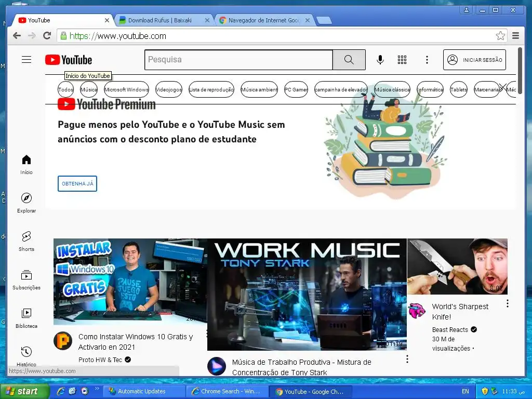Start voice search with microphone icon
This screenshot has width=532, height=399.
(380, 60)
